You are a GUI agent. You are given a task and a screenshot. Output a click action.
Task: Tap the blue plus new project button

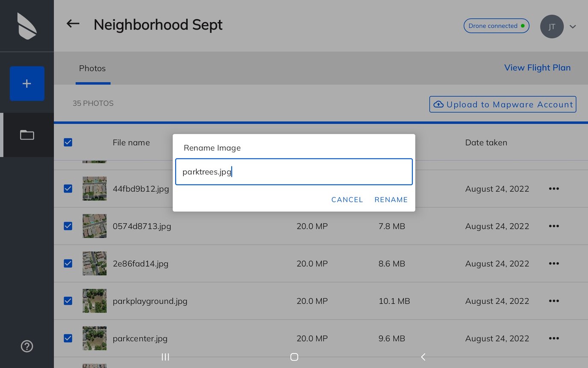(x=27, y=83)
